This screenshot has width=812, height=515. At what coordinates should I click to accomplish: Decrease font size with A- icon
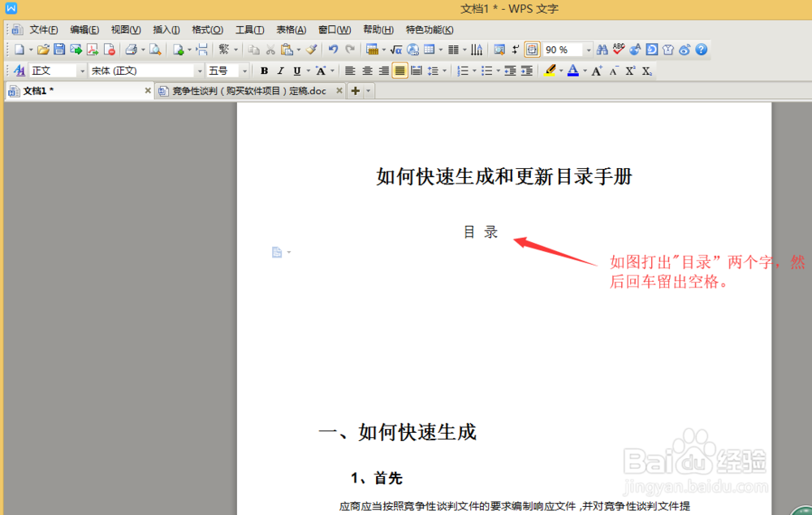click(614, 71)
